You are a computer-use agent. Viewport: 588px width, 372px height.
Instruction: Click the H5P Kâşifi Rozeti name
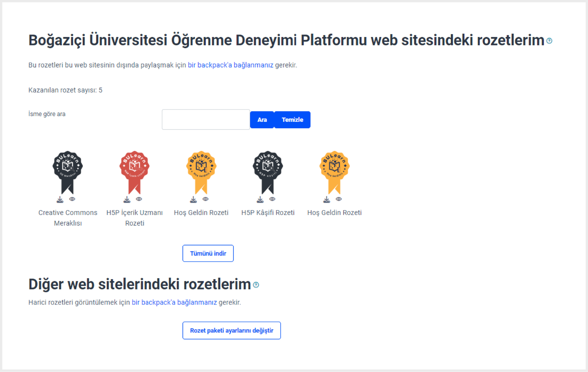tap(268, 213)
